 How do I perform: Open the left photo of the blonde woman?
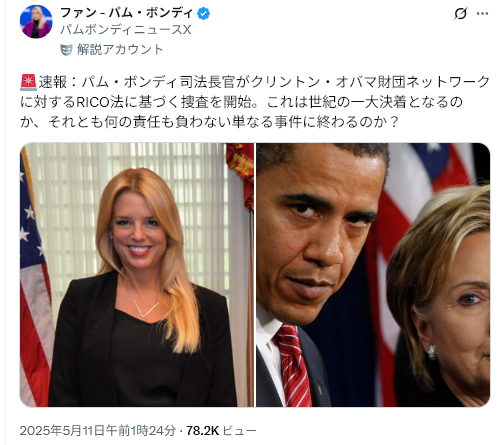(x=137, y=275)
